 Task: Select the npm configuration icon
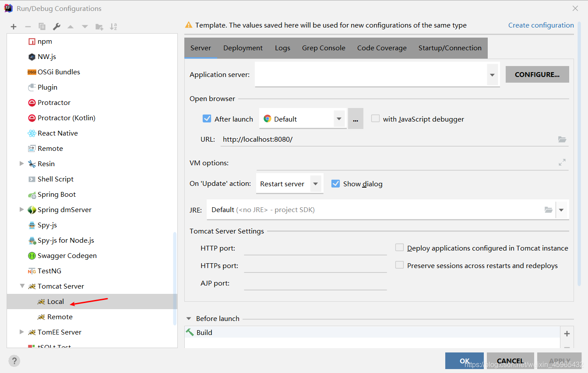(32, 42)
